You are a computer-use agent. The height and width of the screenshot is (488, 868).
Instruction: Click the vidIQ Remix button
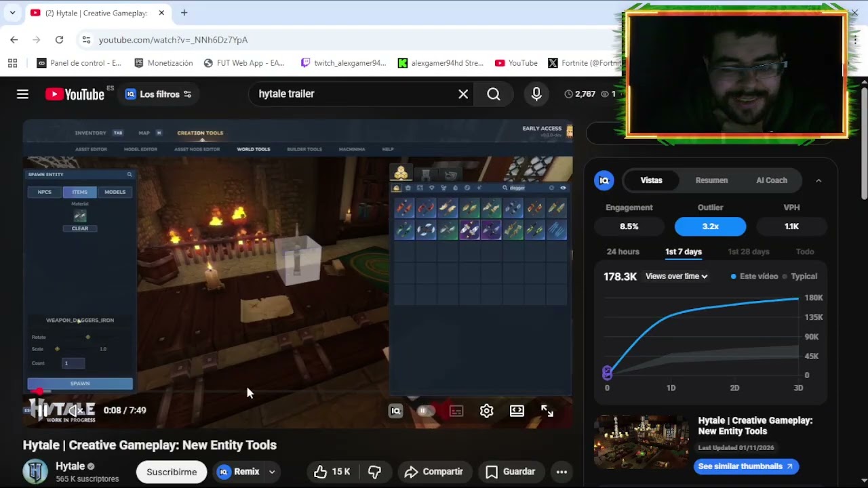(239, 472)
